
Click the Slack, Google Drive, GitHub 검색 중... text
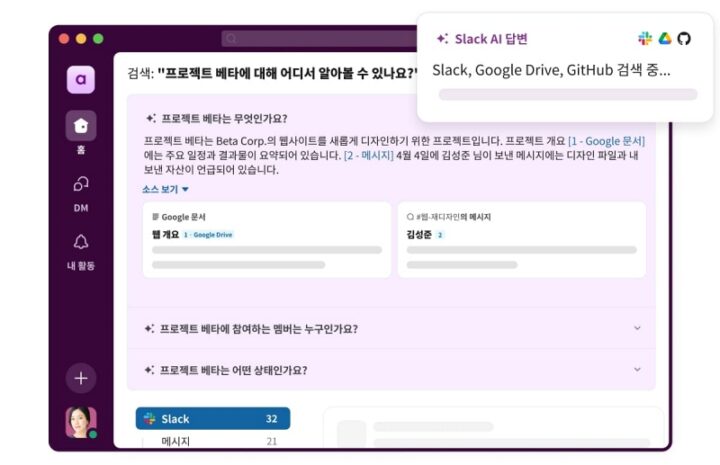point(551,70)
